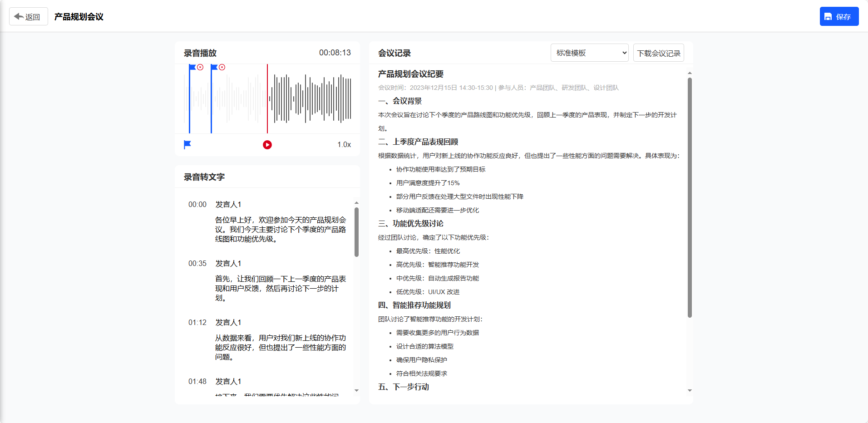Select the second blue flag on waveform
868x423 pixels.
point(214,67)
